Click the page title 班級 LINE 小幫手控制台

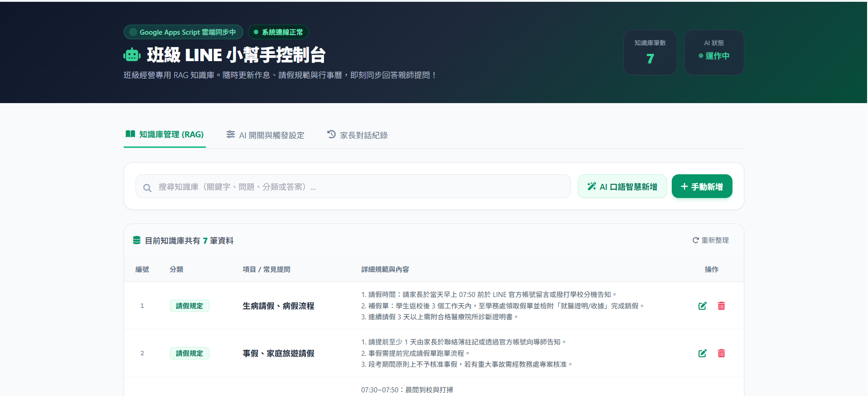click(236, 55)
